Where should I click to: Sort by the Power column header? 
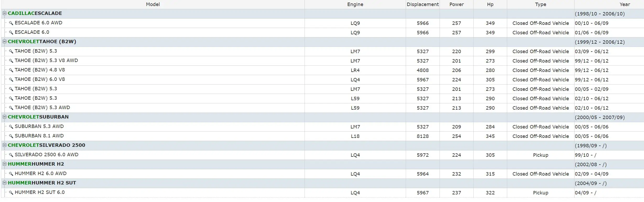coord(456,4)
